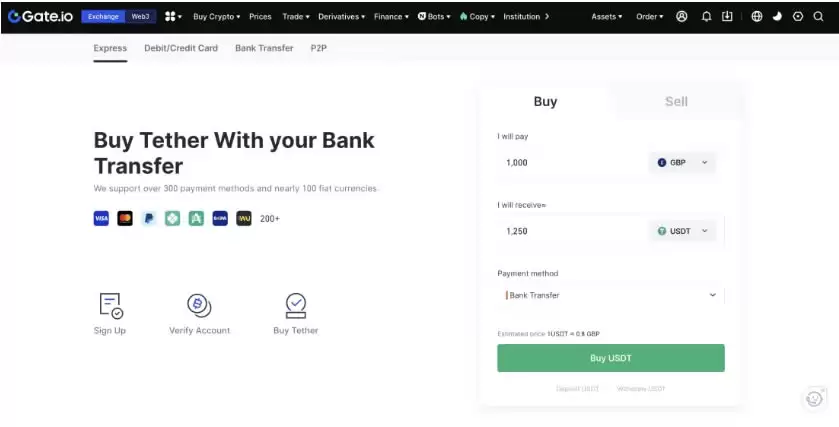This screenshot has width=839, height=427.
Task: Click the notifications bell icon
Action: tap(705, 16)
